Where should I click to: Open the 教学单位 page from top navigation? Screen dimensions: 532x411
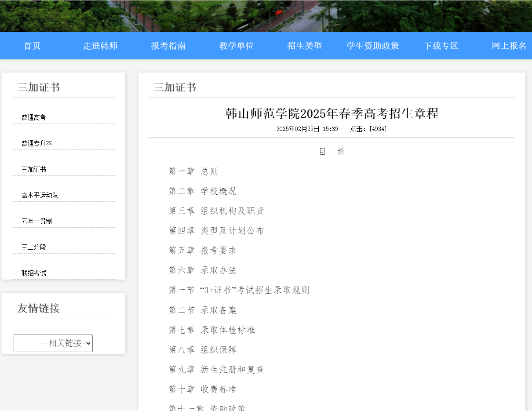237,45
